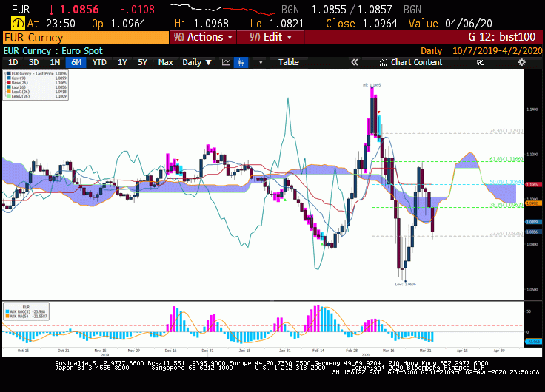
Task: Switch to YTD range tab
Action: (x=99, y=62)
